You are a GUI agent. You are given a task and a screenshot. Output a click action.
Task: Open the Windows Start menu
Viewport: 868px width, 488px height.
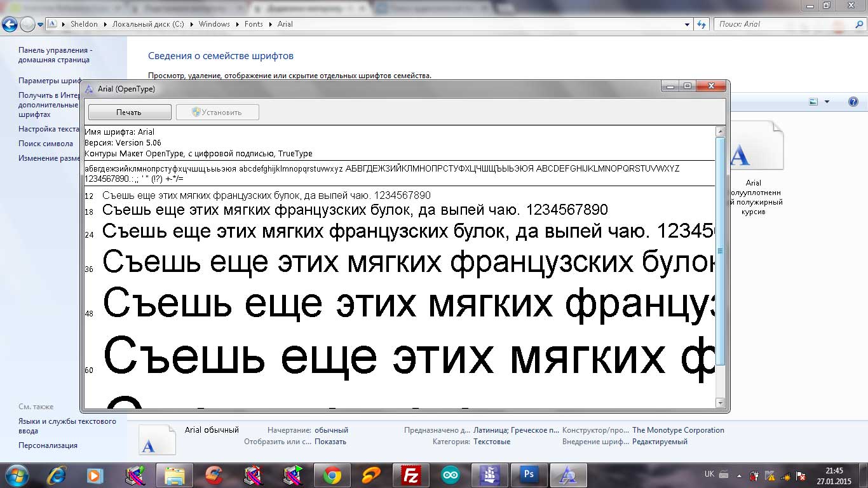17,475
